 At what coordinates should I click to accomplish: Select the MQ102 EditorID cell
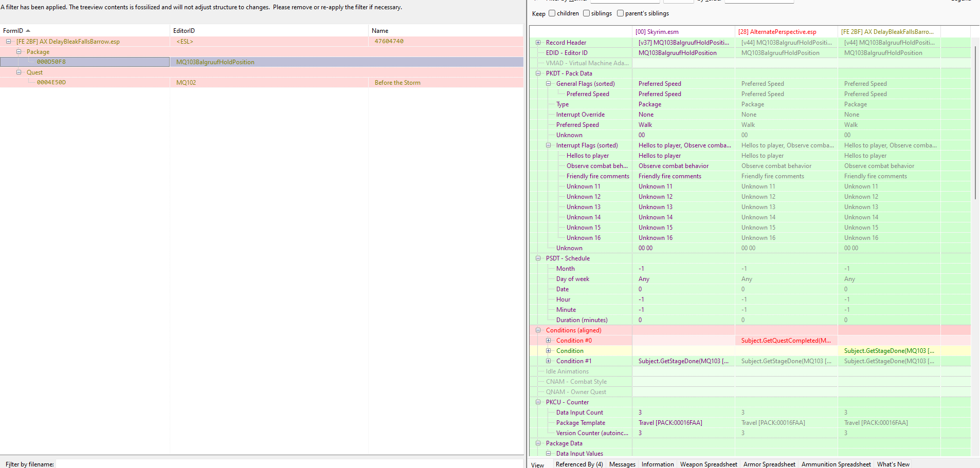coord(269,83)
